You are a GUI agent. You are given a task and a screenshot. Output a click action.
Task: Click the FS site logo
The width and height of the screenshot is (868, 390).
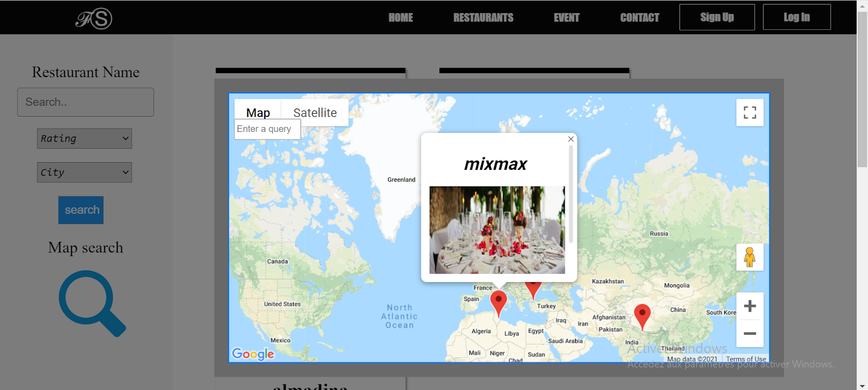pos(94,18)
